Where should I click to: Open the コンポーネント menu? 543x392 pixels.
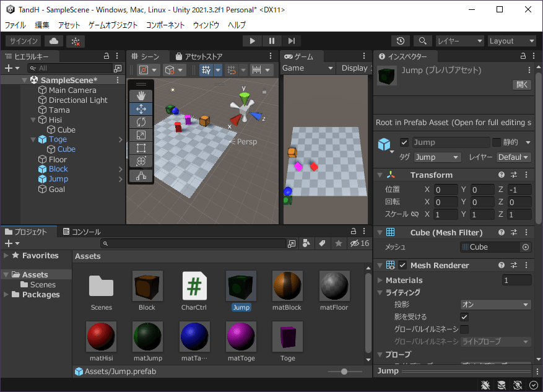click(165, 25)
